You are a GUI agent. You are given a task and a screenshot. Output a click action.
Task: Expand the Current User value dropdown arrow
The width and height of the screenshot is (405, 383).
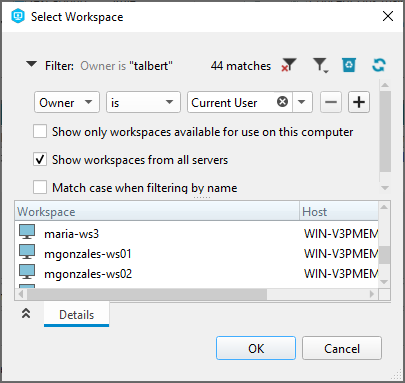[302, 102]
